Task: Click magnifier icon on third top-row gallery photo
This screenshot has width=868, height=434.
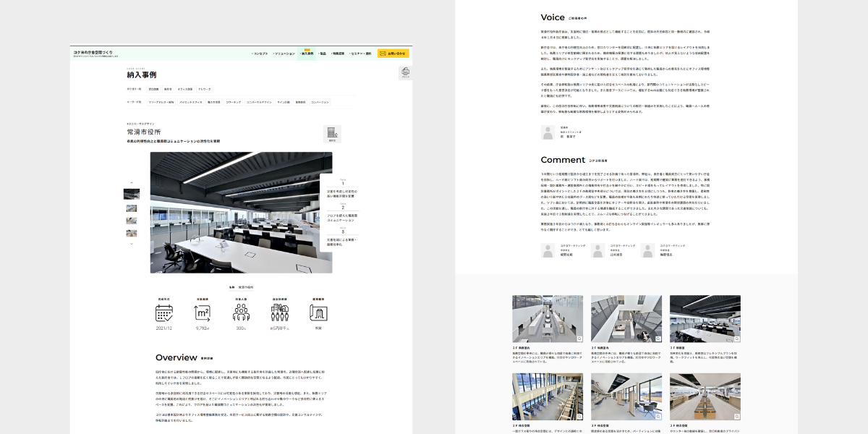Action: coord(736,339)
